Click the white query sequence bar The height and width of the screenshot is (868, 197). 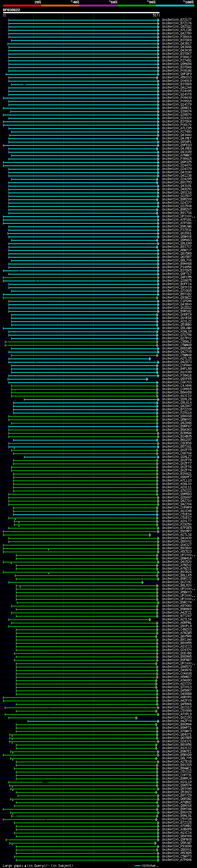click(81, 13)
